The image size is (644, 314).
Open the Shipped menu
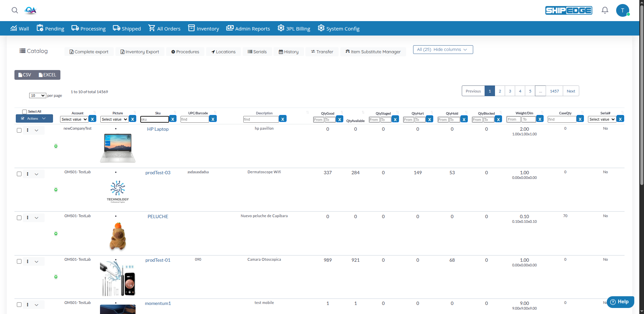(x=127, y=28)
